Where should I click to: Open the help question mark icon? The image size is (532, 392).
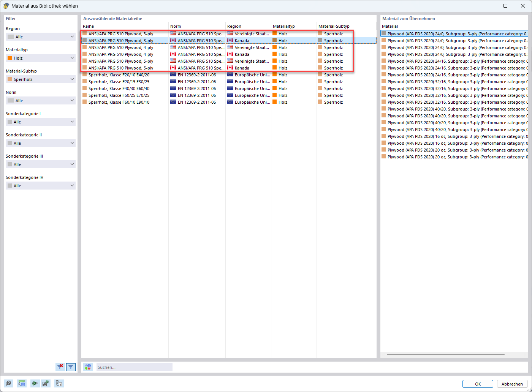(8, 384)
